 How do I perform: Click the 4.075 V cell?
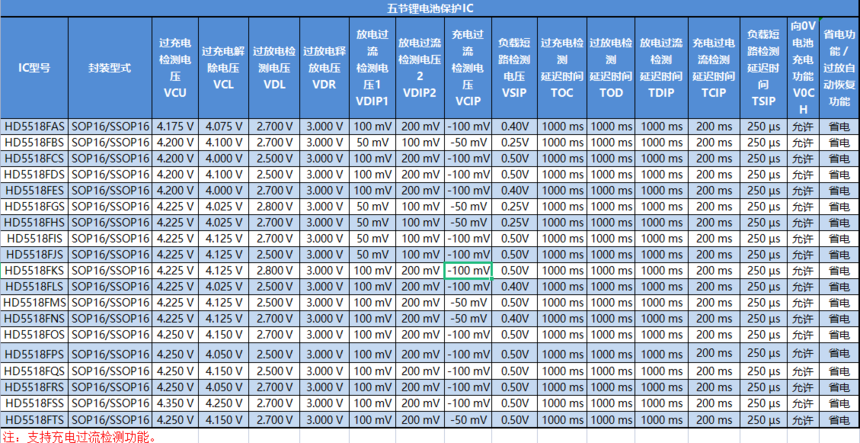(x=224, y=127)
